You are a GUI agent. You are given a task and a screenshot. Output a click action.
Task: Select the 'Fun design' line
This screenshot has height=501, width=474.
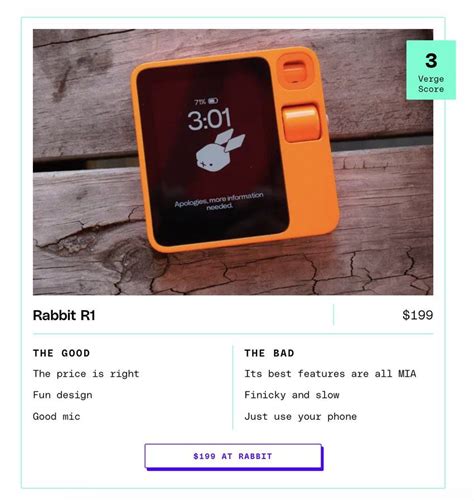[63, 395]
